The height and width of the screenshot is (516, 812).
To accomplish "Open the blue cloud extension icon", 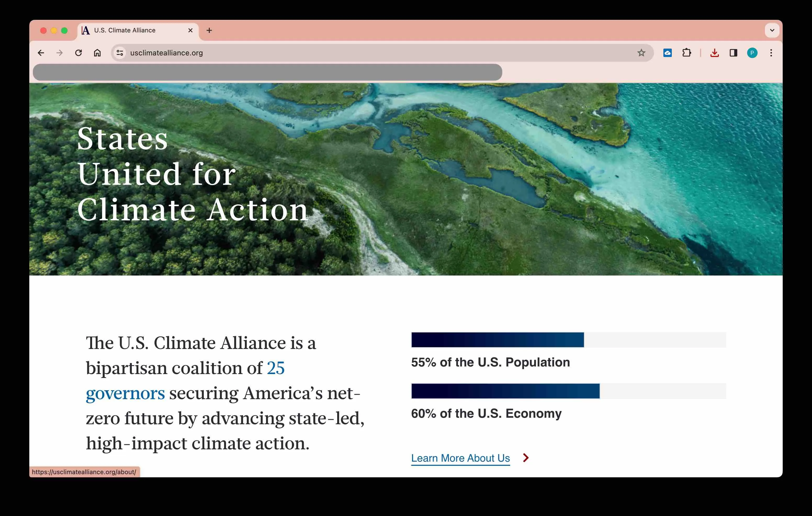I will (x=667, y=53).
